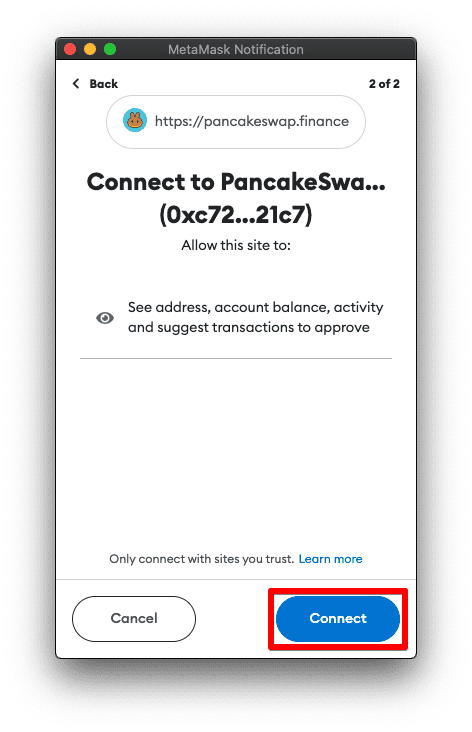
Task: Click the Back chevron arrow icon
Action: pyautogui.click(x=76, y=84)
